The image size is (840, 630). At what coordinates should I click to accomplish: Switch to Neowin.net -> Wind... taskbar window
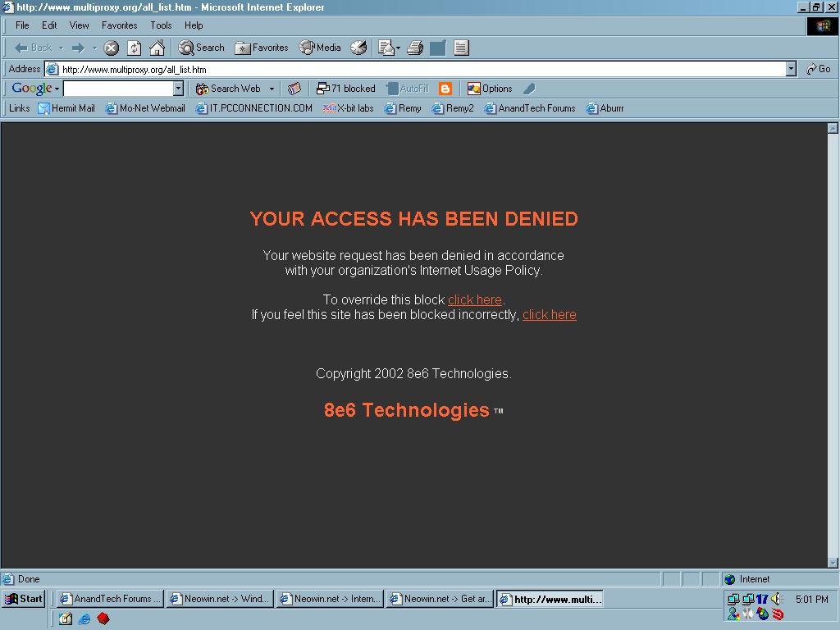[x=220, y=599]
